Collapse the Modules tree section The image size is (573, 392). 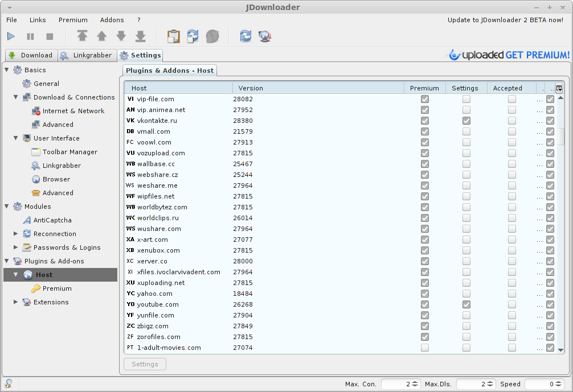[7, 206]
